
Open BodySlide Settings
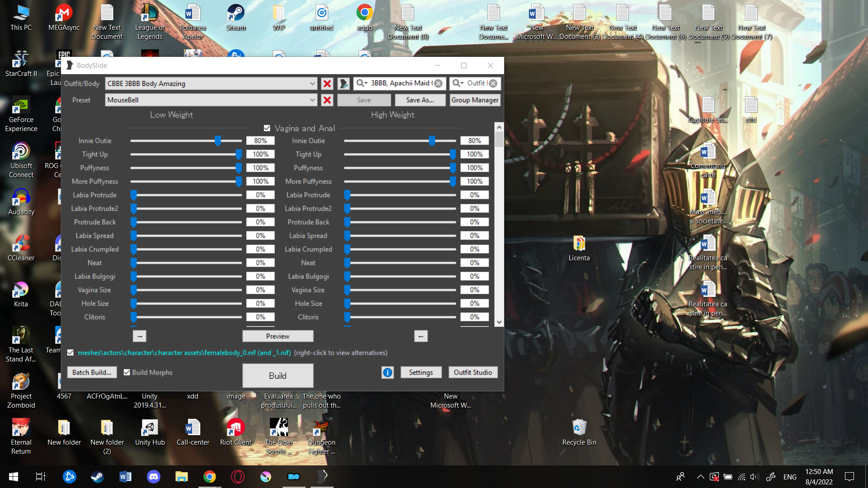(421, 372)
